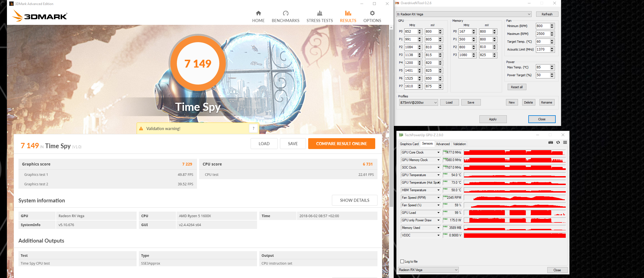
Task: Open the 875mV@200w profile dropdown
Action: coord(418,102)
